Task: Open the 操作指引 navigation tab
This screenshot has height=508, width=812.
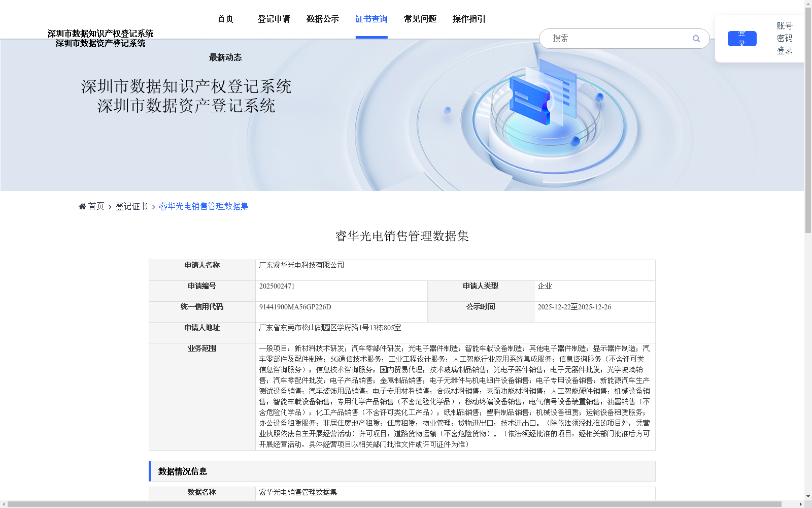Action: click(469, 19)
